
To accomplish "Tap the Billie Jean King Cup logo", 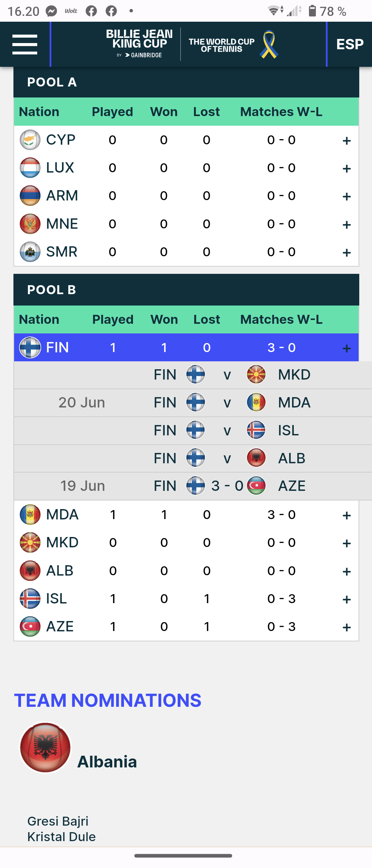I will coord(139,44).
